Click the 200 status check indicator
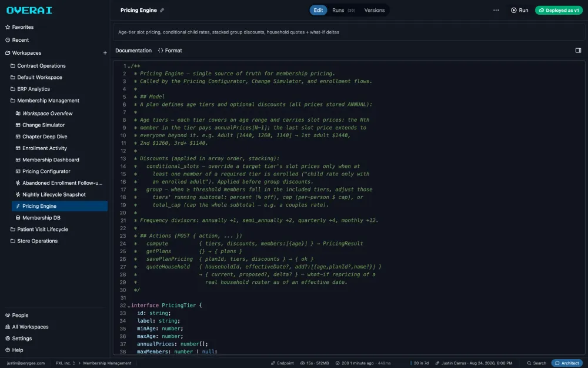Screen dimensions: 588x368 pyautogui.click(x=363, y=363)
